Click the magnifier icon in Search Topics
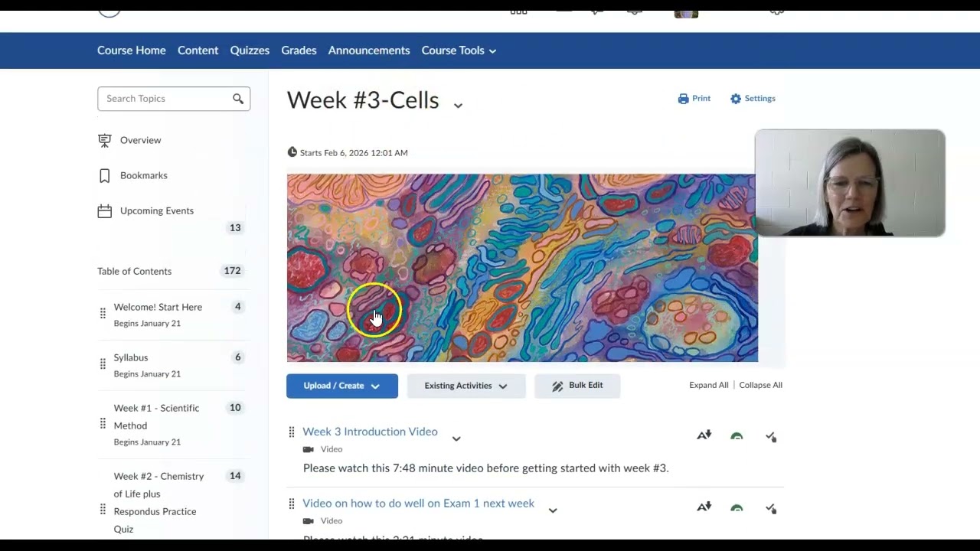Viewport: 980px width, 551px height. point(238,99)
